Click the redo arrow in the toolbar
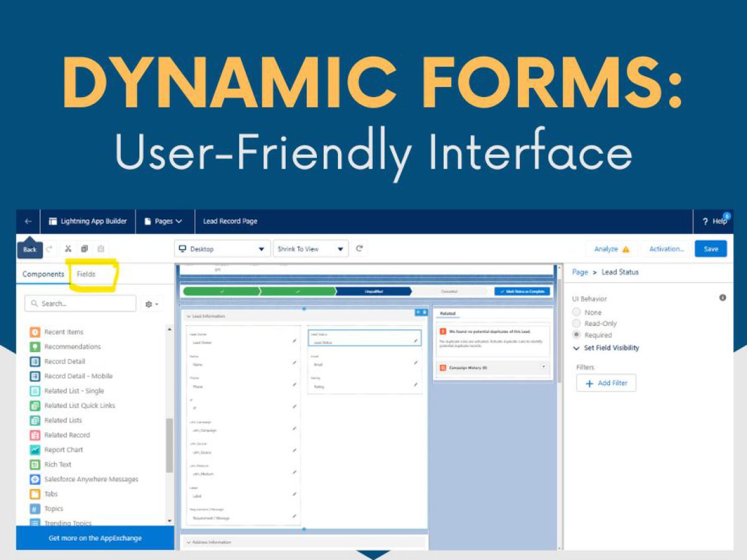 coord(49,249)
